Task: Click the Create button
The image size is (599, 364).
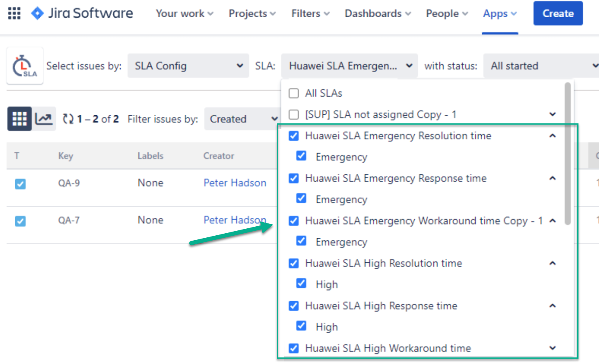Action: point(558,14)
